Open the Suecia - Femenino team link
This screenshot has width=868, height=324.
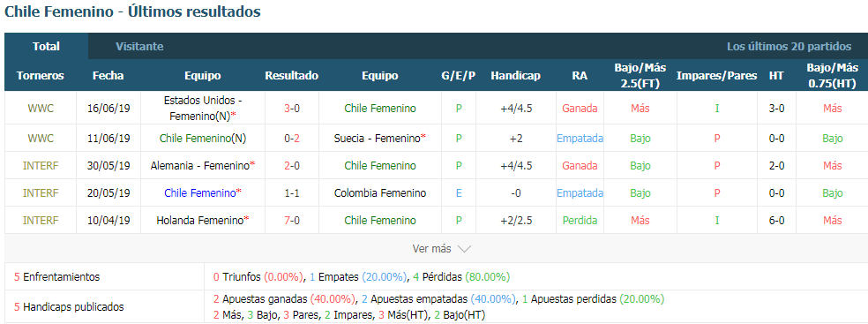pyautogui.click(x=379, y=138)
